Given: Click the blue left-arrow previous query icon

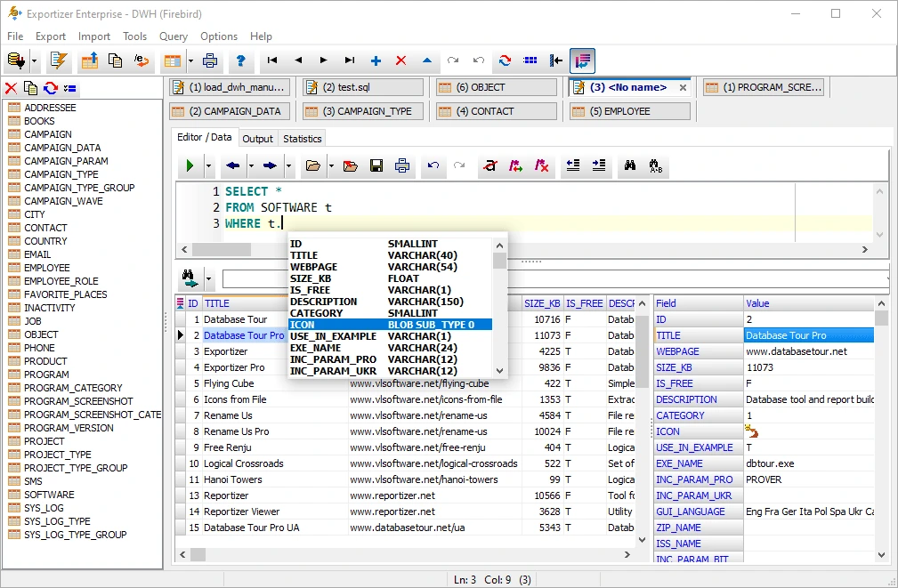Looking at the screenshot, I should pyautogui.click(x=232, y=166).
